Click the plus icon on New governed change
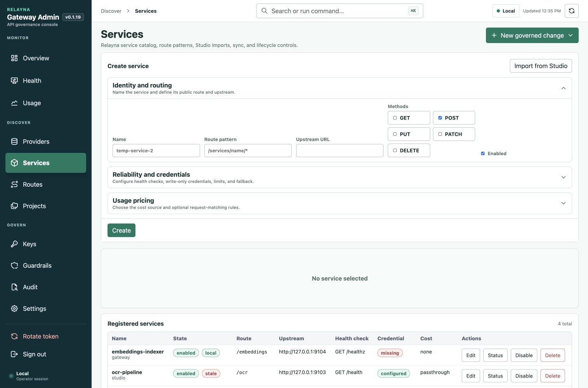 pyautogui.click(x=494, y=35)
